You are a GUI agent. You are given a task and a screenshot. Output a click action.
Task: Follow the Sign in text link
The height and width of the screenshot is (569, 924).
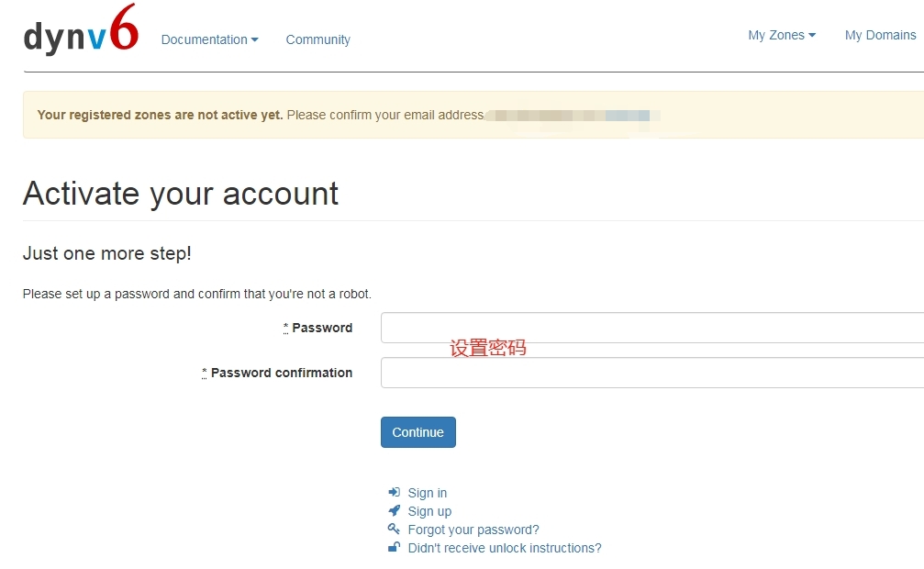point(428,493)
